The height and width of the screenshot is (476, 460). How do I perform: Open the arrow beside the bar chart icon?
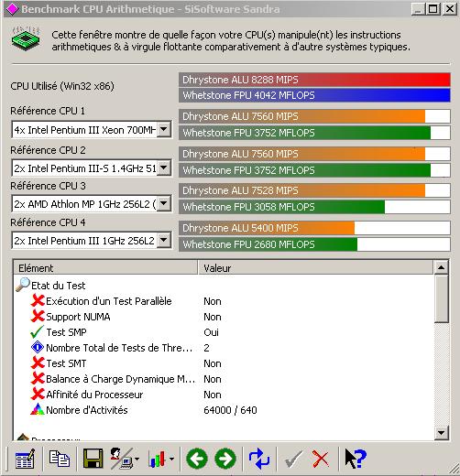click(x=171, y=459)
